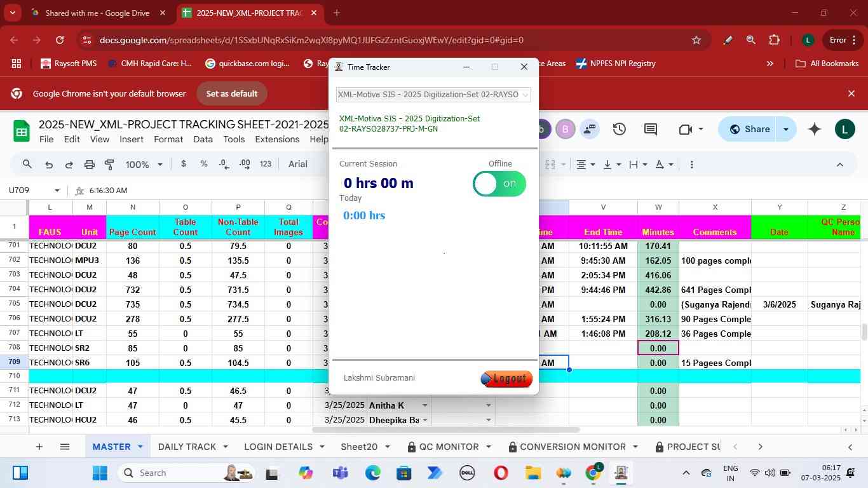Print the spreadsheet using printer icon
The image size is (868, 488).
90,165
